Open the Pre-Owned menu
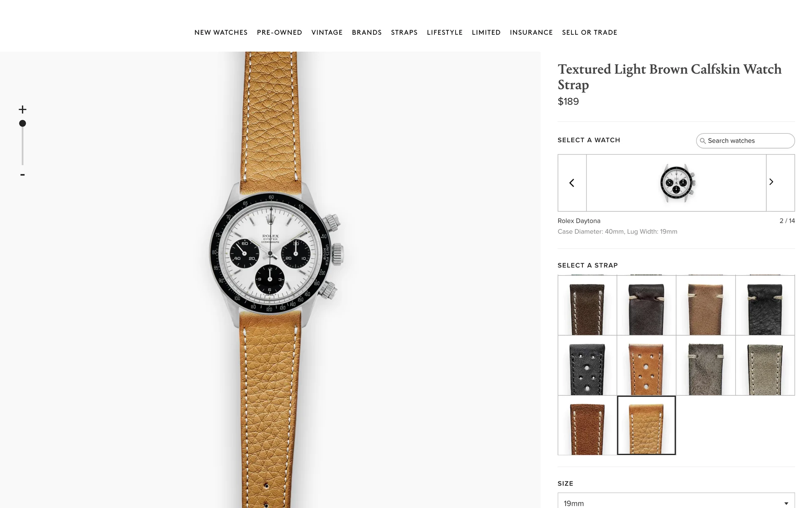 click(280, 33)
